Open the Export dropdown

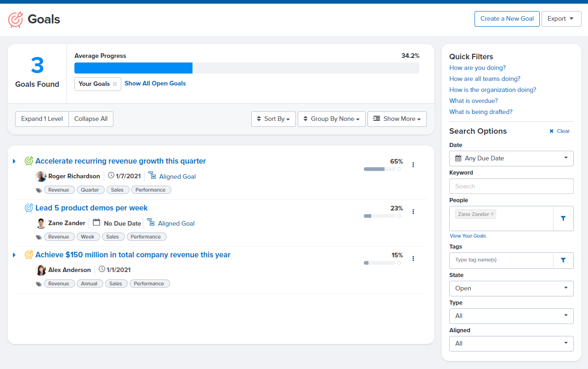(x=561, y=19)
